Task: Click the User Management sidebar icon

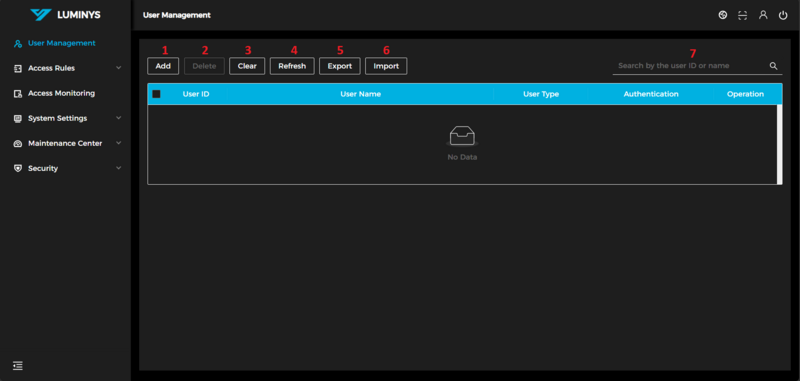Action: (x=18, y=43)
